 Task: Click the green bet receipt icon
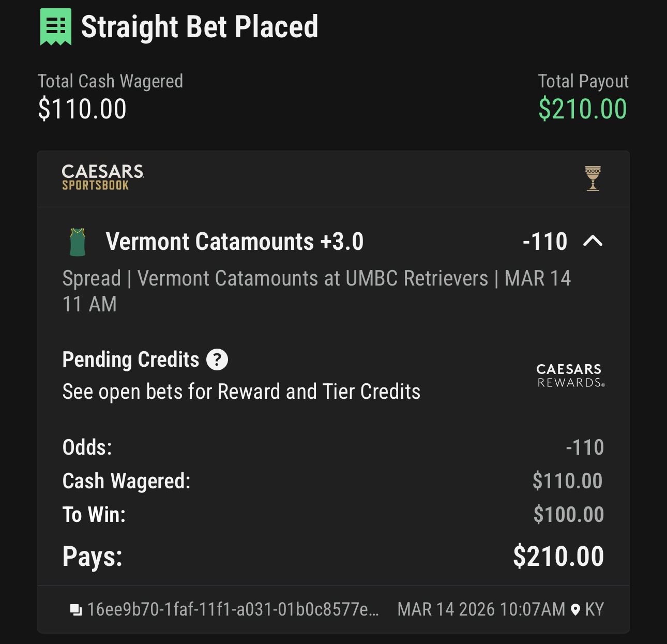(56, 27)
